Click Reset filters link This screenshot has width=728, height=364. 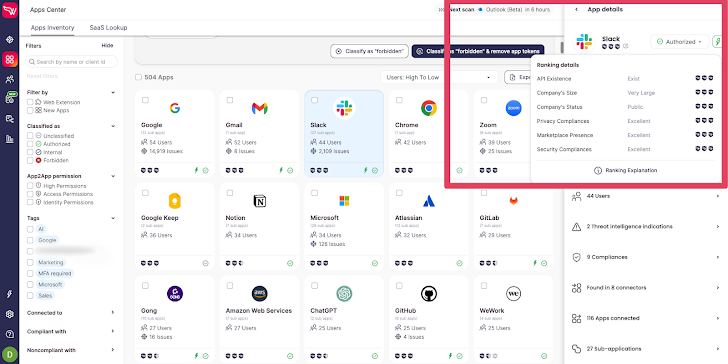coord(42,76)
